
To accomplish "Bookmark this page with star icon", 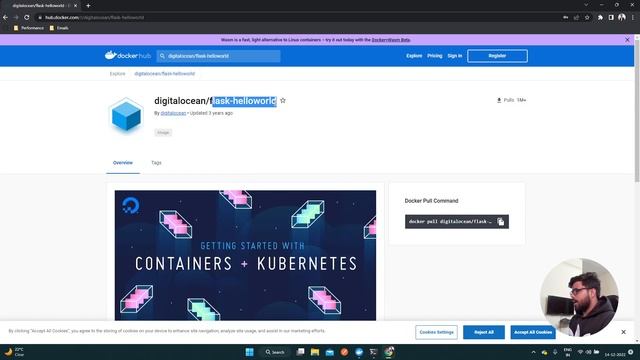I will pyautogui.click(x=587, y=18).
